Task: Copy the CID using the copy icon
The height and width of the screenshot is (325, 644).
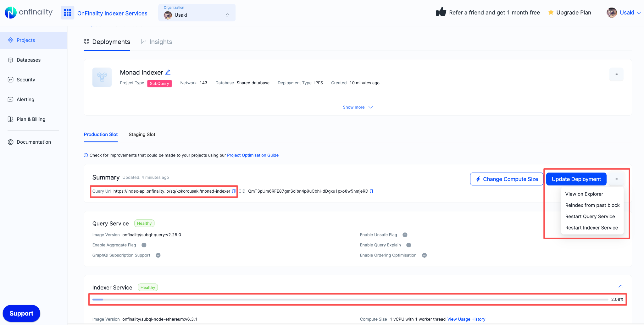Action: (372, 191)
